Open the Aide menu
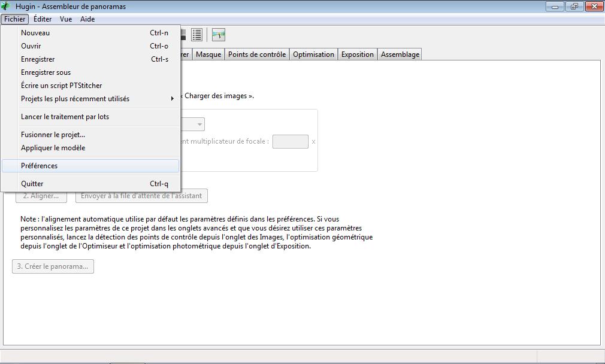 (x=87, y=19)
